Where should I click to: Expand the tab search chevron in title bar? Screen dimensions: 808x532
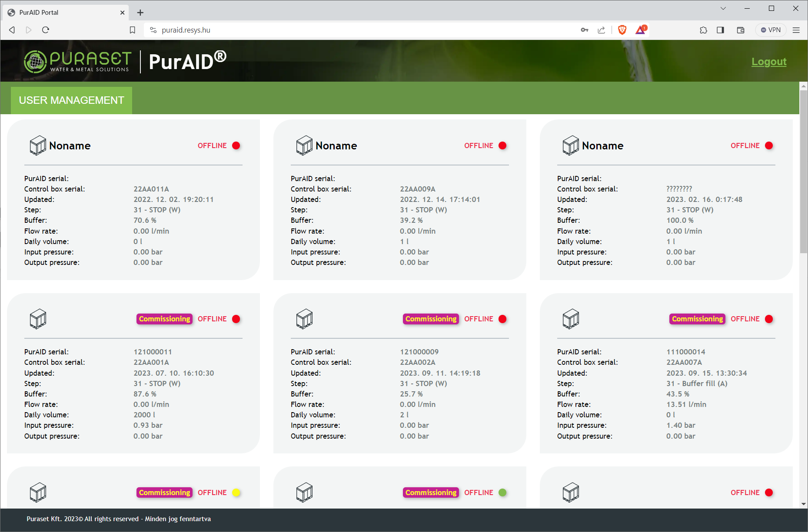point(723,8)
